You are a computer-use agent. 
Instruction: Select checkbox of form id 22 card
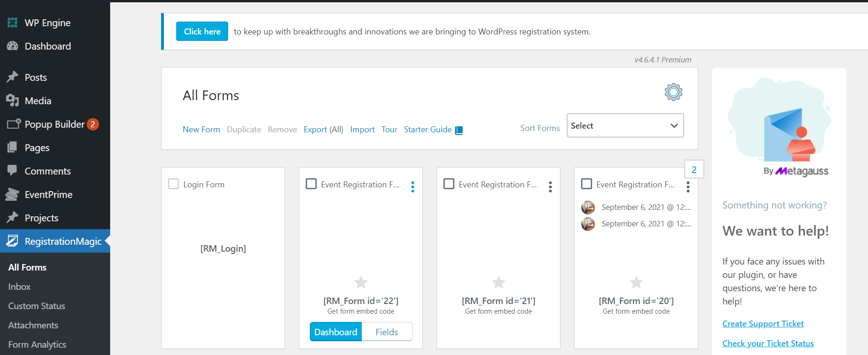(x=311, y=184)
